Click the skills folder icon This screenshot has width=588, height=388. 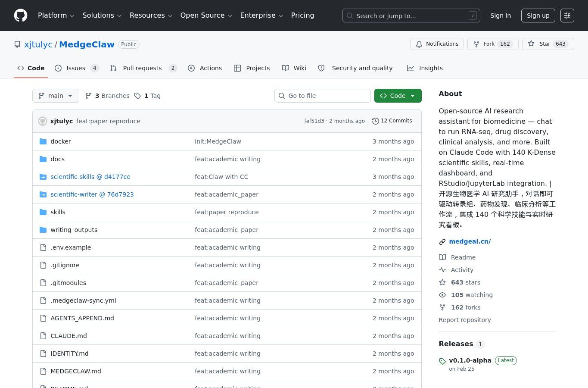43,212
